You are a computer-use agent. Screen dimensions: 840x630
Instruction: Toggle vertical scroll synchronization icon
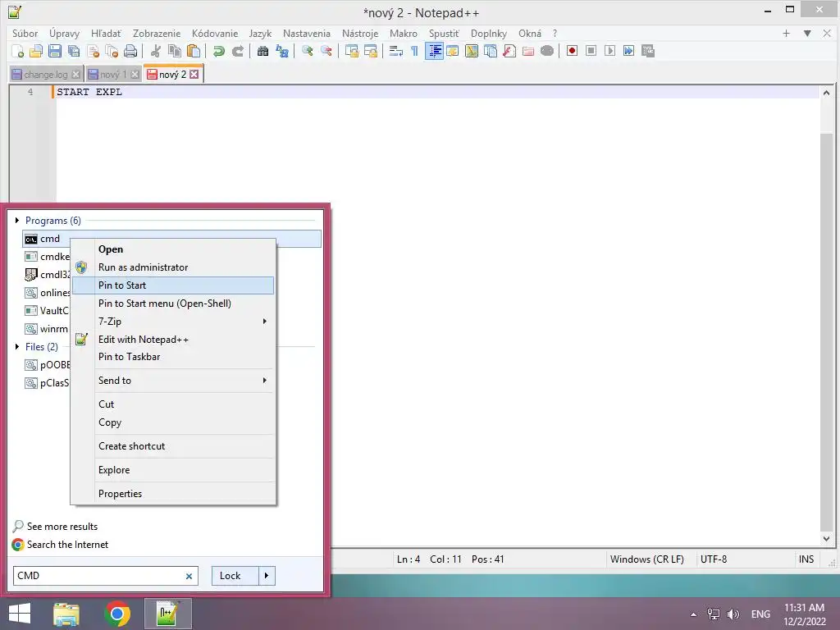(x=351, y=51)
